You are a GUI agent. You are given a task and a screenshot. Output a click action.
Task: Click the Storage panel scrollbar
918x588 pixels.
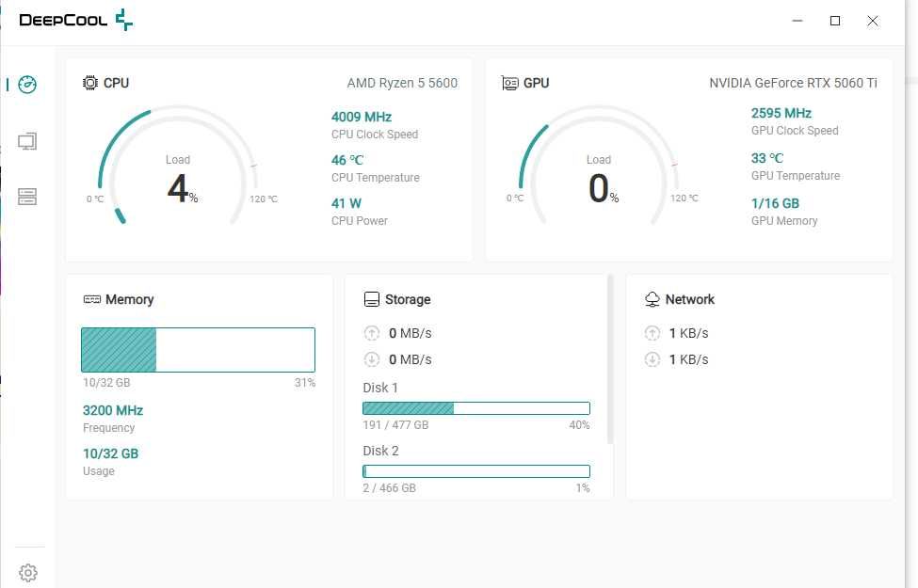click(x=610, y=359)
